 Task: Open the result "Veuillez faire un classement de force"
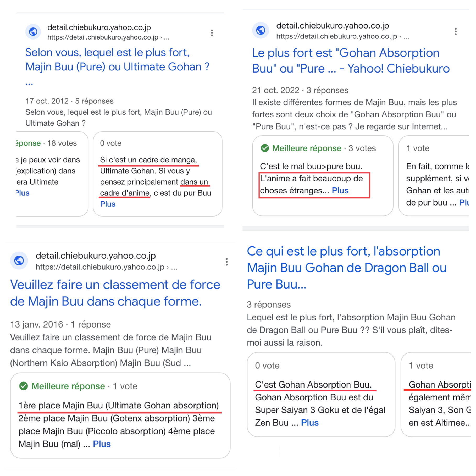click(115, 293)
